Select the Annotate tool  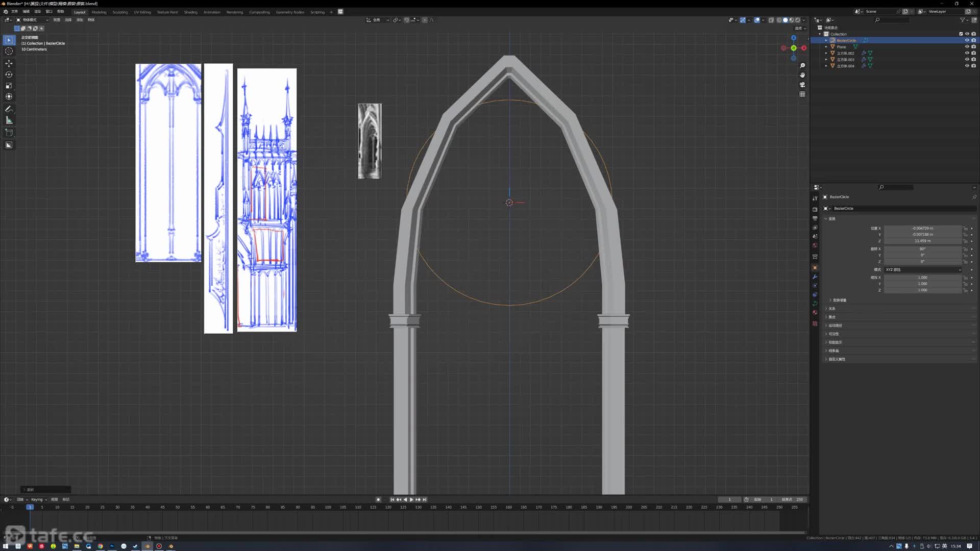pyautogui.click(x=9, y=109)
